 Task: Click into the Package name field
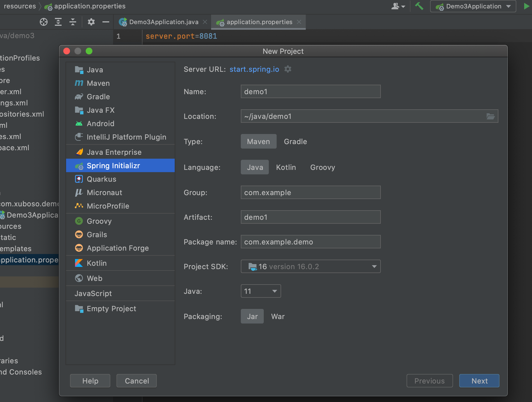(x=311, y=242)
